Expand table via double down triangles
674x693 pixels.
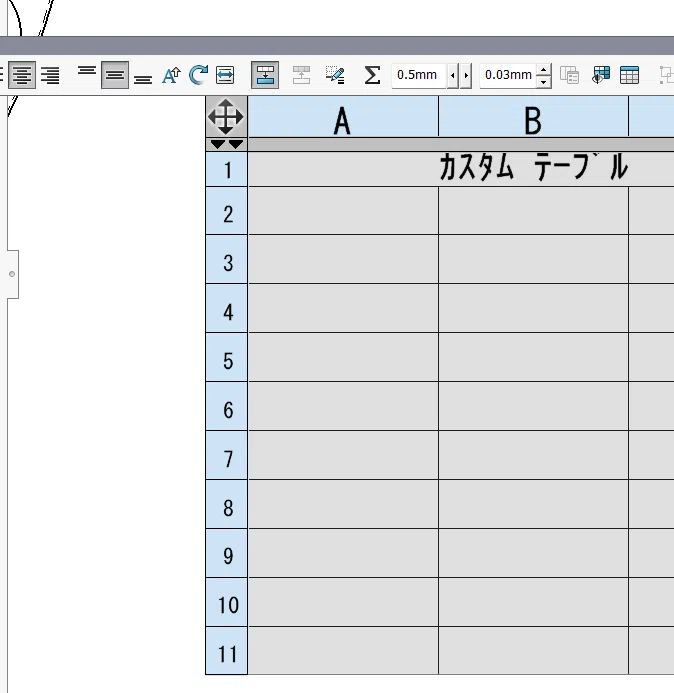(x=226, y=145)
